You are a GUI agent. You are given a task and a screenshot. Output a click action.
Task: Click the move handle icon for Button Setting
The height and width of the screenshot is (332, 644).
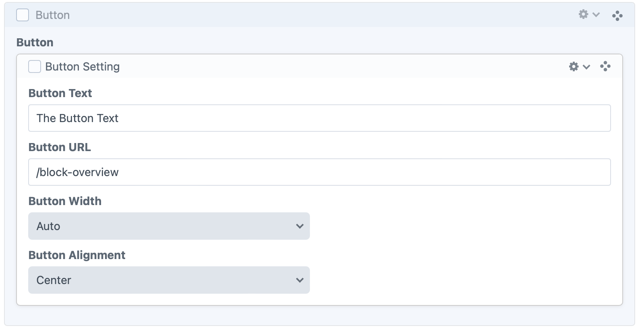tap(605, 66)
